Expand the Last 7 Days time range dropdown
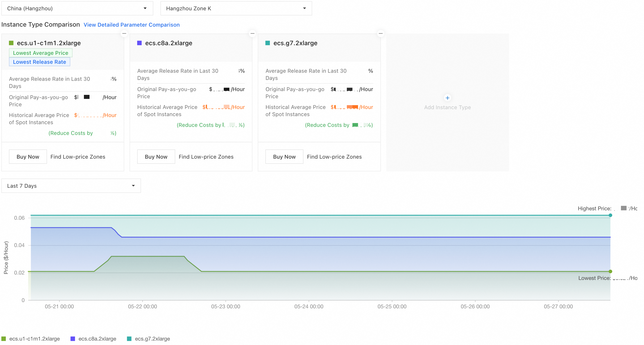This screenshot has width=644, height=345. tap(71, 186)
